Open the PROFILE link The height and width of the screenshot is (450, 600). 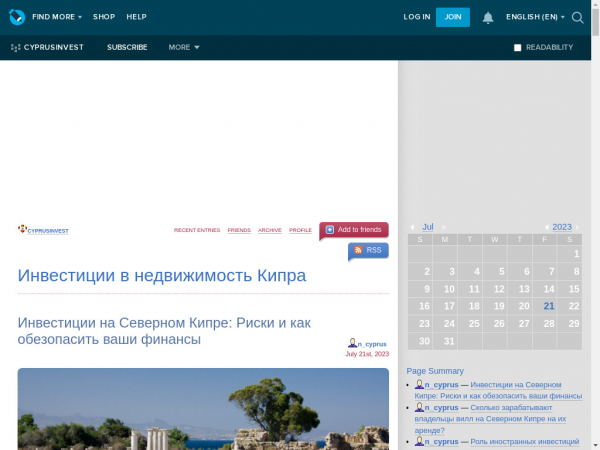(300, 230)
